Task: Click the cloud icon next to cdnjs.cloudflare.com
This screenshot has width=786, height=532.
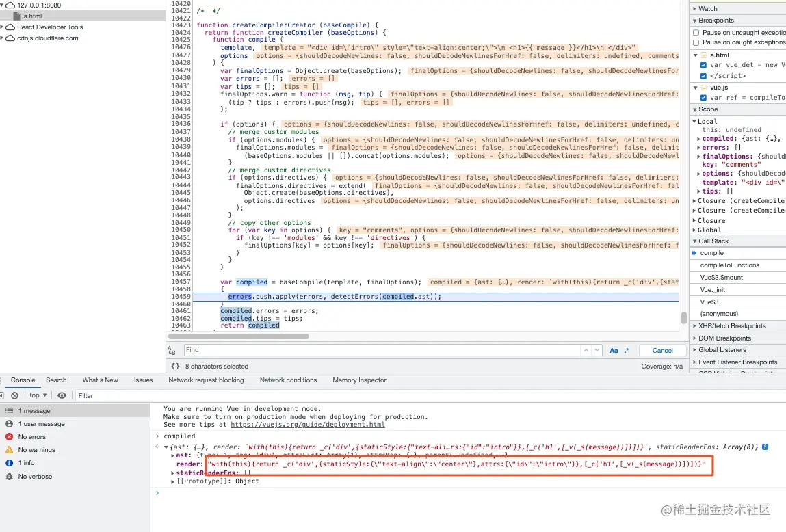Action: 10,38
